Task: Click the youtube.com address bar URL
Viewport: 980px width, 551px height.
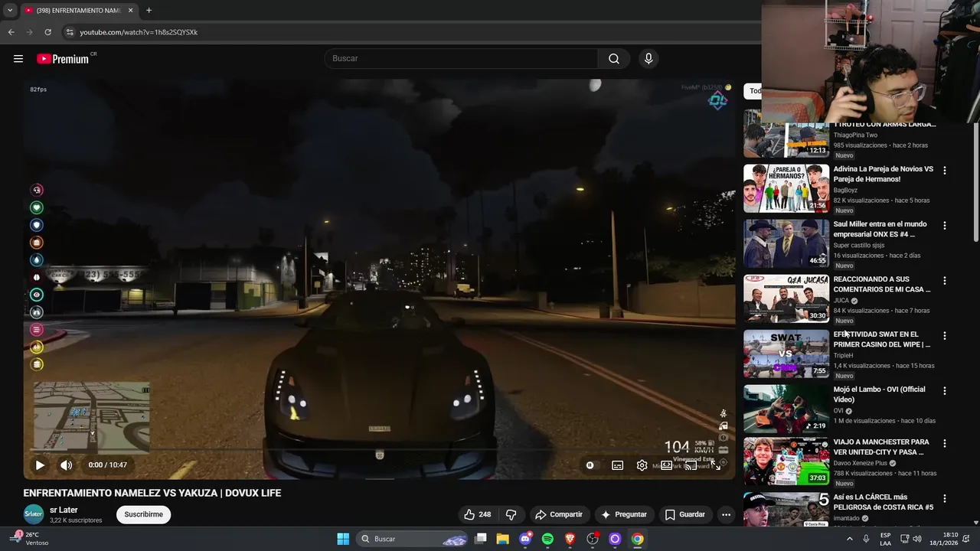Action: point(139,32)
